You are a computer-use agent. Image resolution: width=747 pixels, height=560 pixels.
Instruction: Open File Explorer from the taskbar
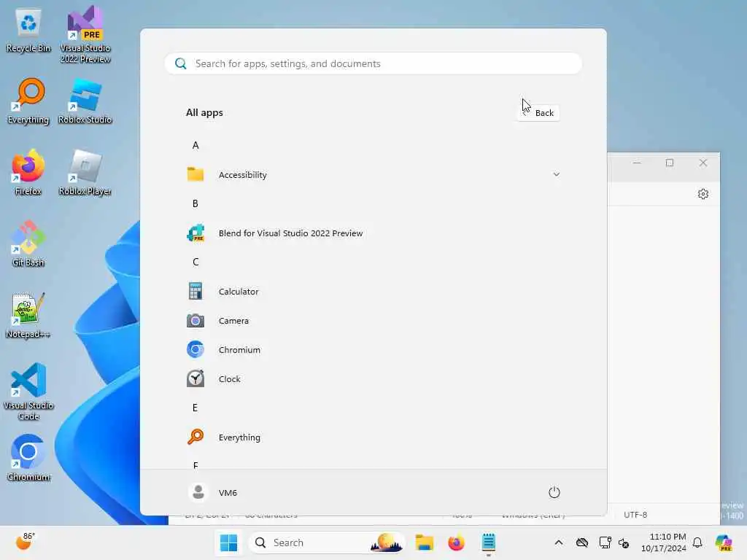point(424,542)
